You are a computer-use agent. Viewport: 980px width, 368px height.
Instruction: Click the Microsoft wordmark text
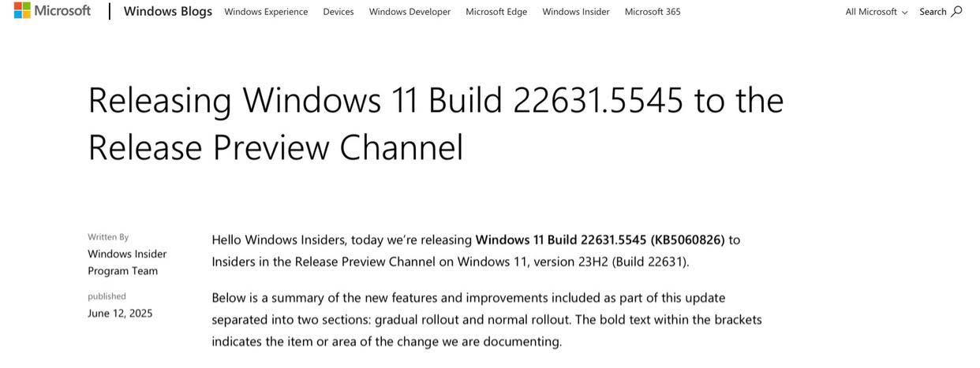[x=63, y=11]
